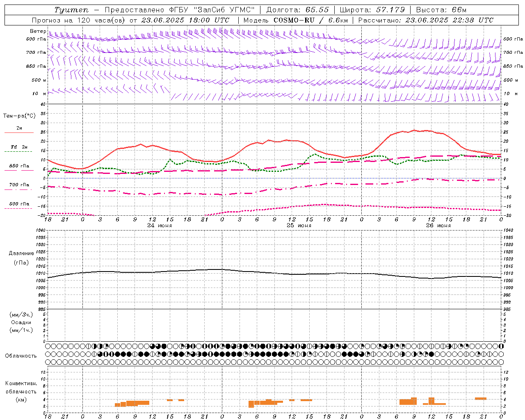Image resolution: width=525 pixels, height=420 pixels.
Task: Click the Высота: 66м elevation text
Action: [x=441, y=10]
